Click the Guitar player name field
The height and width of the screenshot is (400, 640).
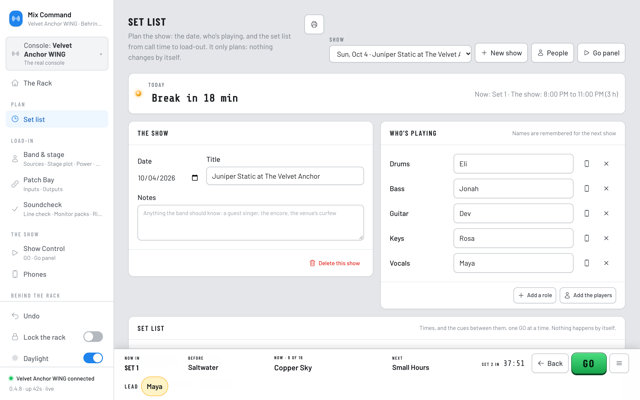[513, 213]
